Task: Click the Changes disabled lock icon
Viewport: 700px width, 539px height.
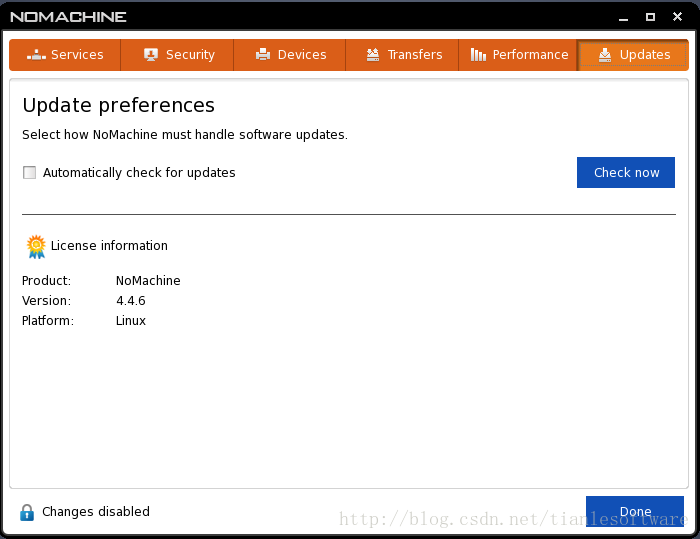Action: click(27, 512)
